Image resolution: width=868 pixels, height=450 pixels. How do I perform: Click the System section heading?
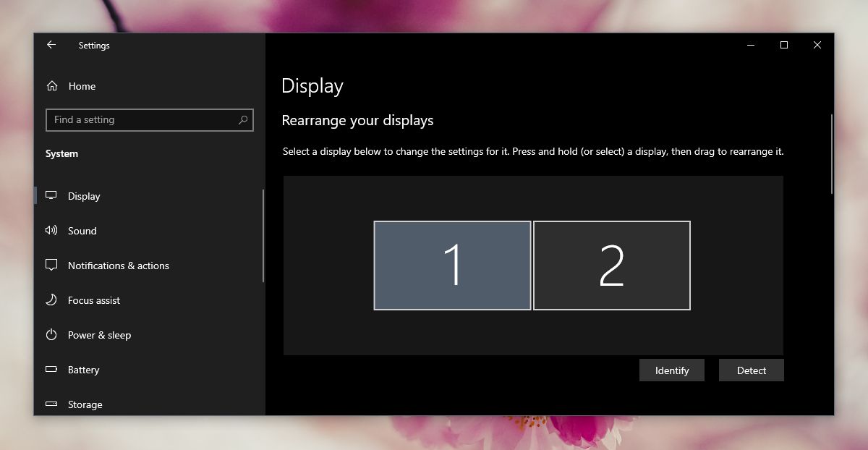pyautogui.click(x=61, y=154)
